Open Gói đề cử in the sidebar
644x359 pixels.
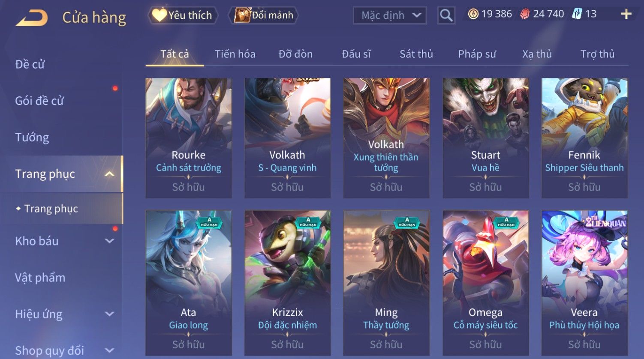pos(39,101)
